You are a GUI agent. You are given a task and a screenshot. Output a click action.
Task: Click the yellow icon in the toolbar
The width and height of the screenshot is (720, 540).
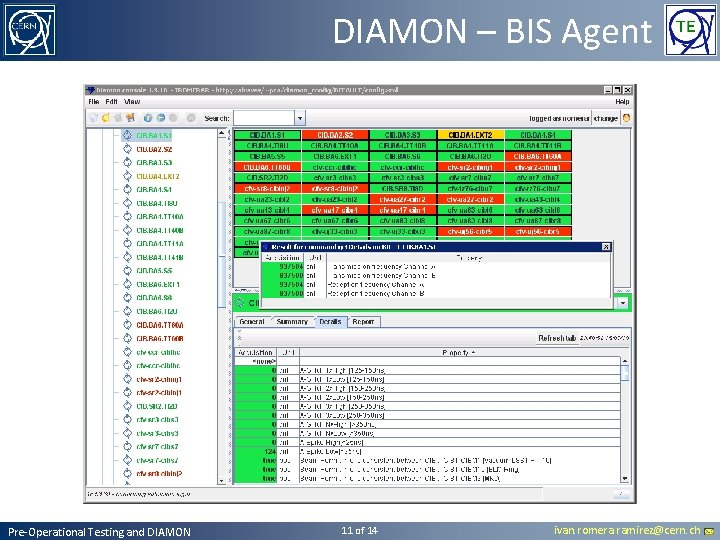click(106, 118)
